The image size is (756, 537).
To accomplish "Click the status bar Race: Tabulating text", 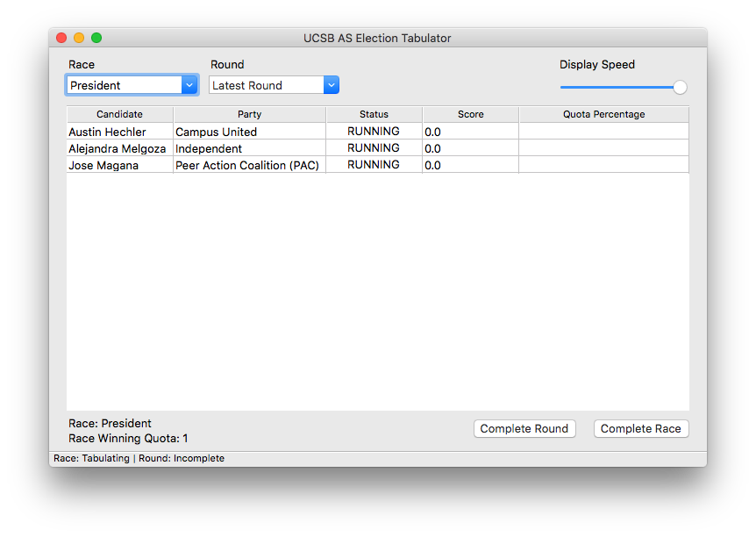I will (91, 458).
